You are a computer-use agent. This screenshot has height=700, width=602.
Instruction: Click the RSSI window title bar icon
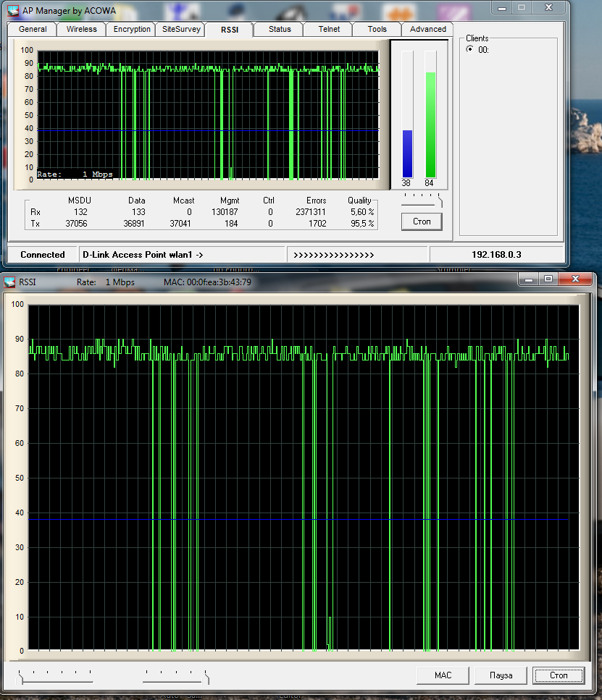(10, 281)
